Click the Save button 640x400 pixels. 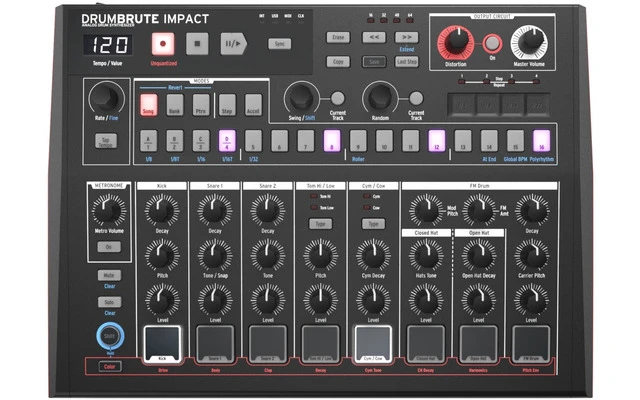[374, 62]
